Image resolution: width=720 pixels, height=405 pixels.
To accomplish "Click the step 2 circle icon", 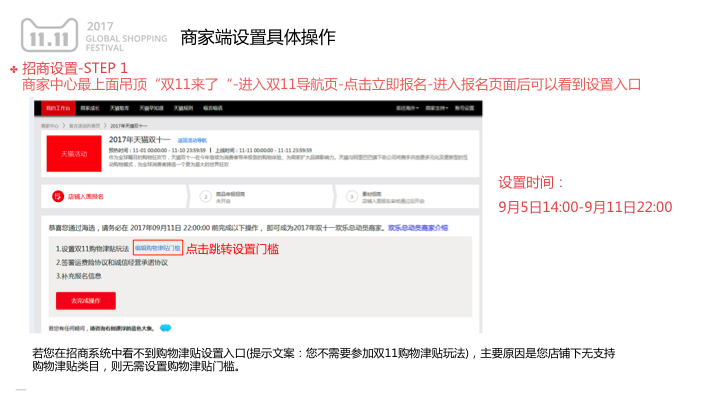I will (206, 197).
